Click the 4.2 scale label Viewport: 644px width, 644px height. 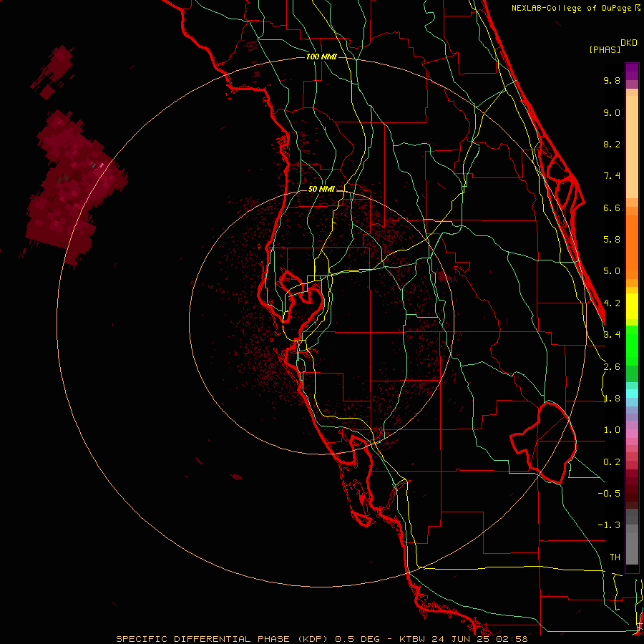pyautogui.click(x=612, y=303)
